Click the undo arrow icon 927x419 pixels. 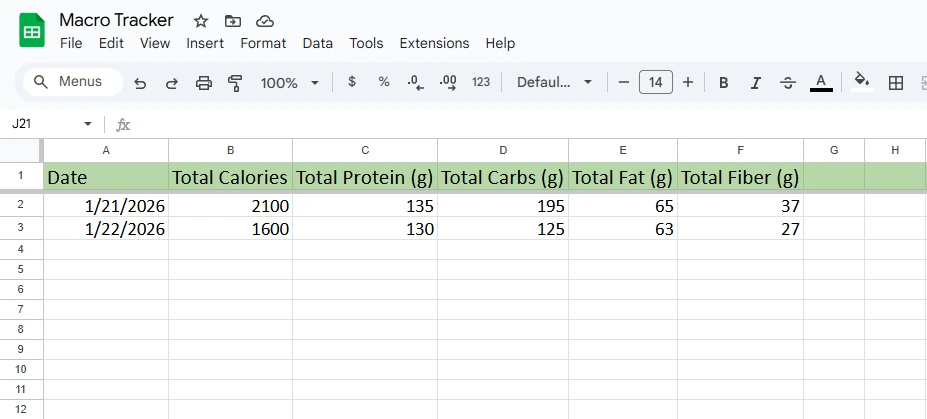point(140,83)
